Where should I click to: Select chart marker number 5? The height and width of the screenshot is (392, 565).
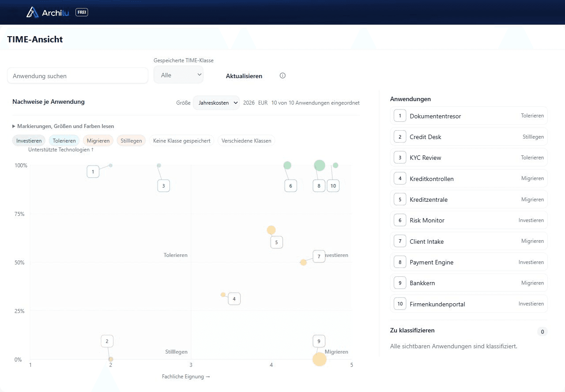(x=276, y=242)
